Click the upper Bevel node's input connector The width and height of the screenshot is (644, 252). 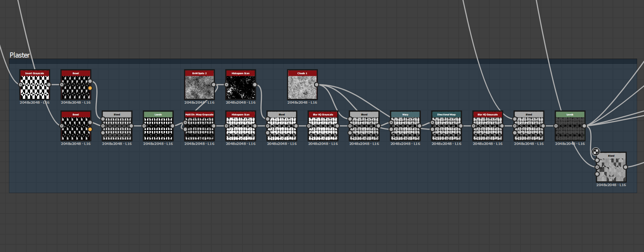62,85
